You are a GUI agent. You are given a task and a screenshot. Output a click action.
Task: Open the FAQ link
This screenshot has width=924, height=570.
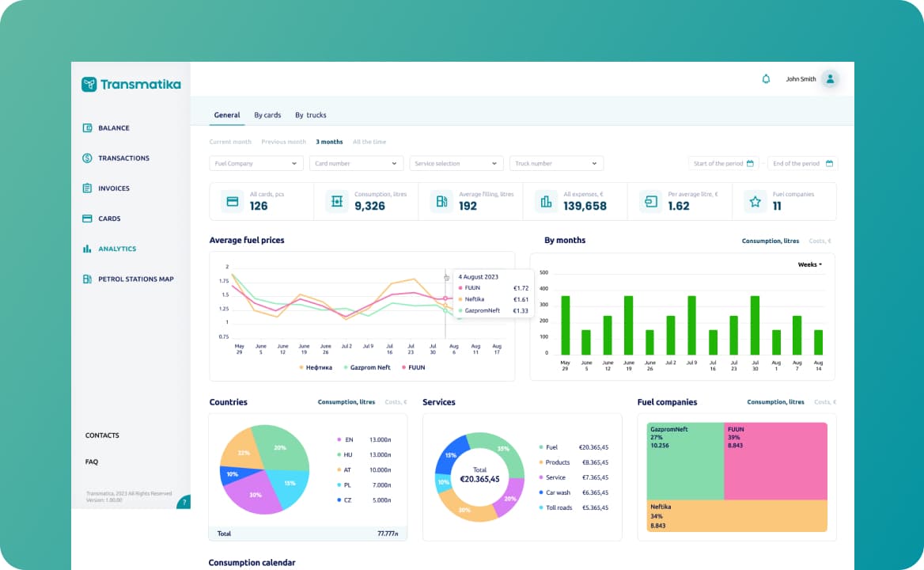[91, 462]
